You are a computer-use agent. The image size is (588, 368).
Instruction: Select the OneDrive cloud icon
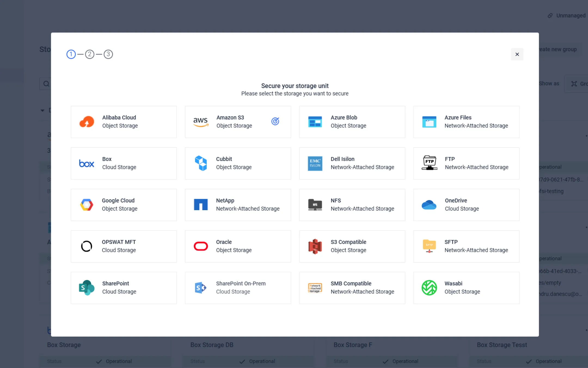point(429,205)
